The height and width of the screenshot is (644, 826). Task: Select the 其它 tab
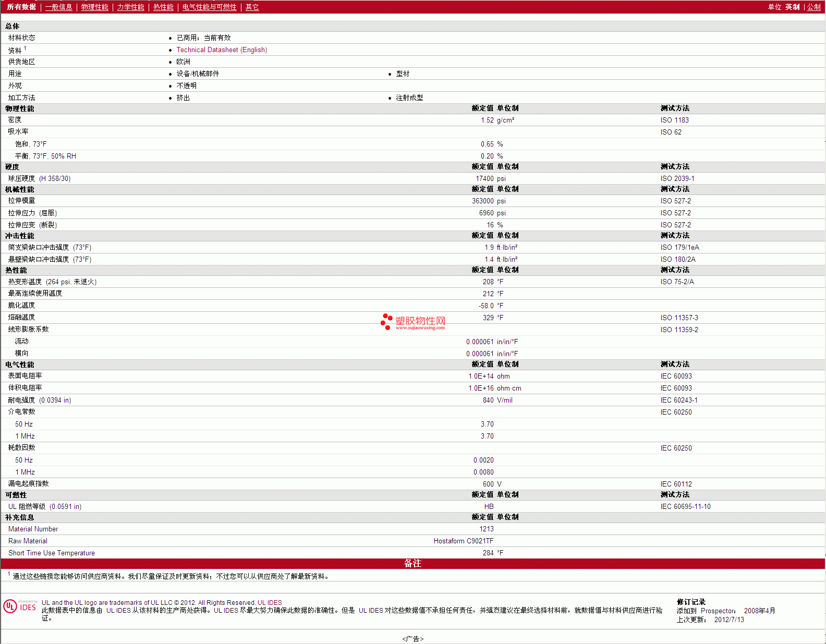252,7
